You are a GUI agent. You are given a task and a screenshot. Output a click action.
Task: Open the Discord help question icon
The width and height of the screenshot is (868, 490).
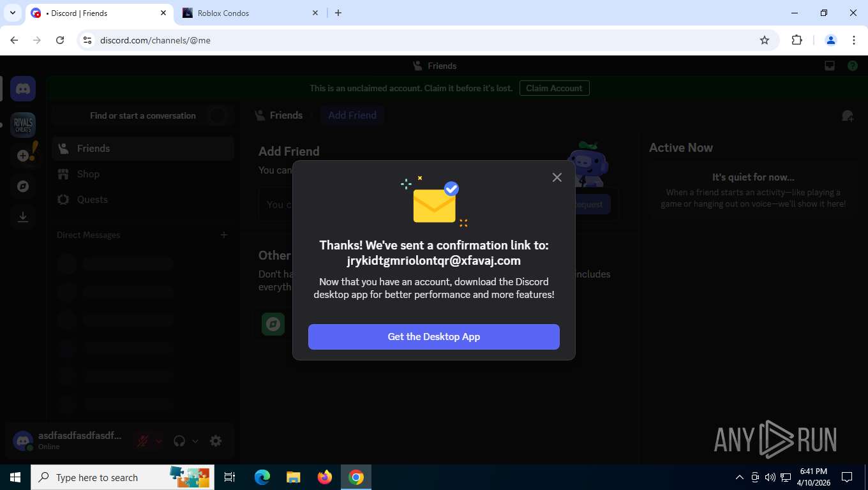(x=853, y=66)
